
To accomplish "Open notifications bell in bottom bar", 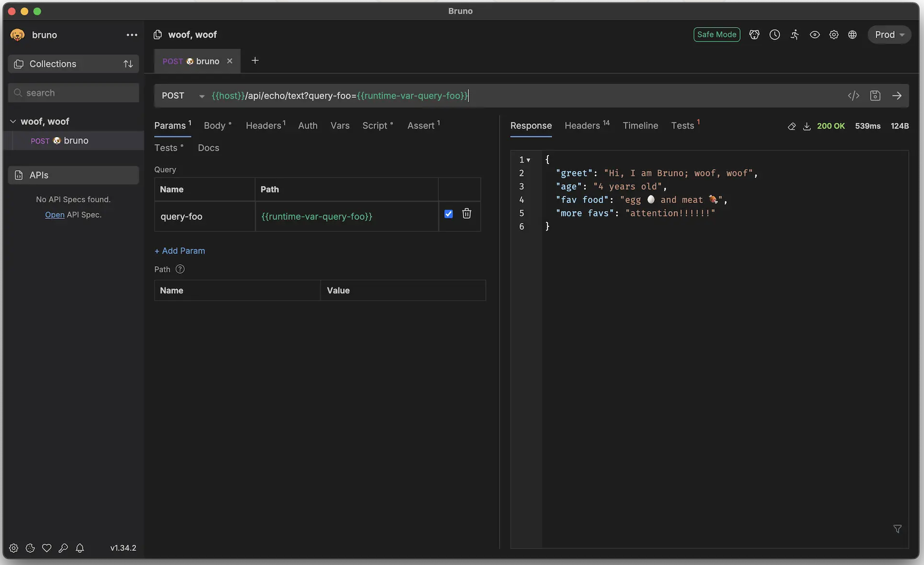I will [80, 548].
